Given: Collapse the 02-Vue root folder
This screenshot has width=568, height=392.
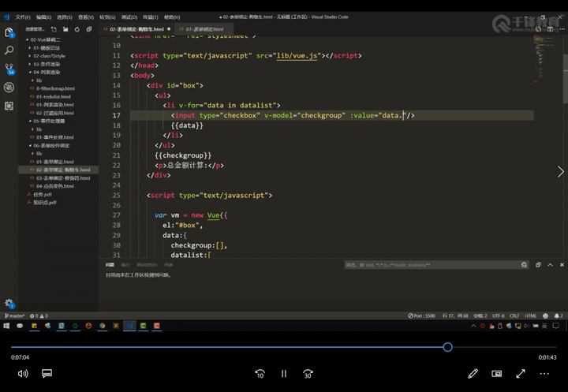Looking at the screenshot, I should (x=43, y=39).
